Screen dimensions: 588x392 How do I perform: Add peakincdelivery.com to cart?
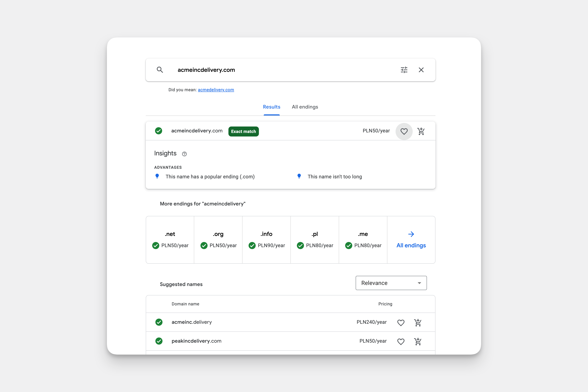coord(418,341)
